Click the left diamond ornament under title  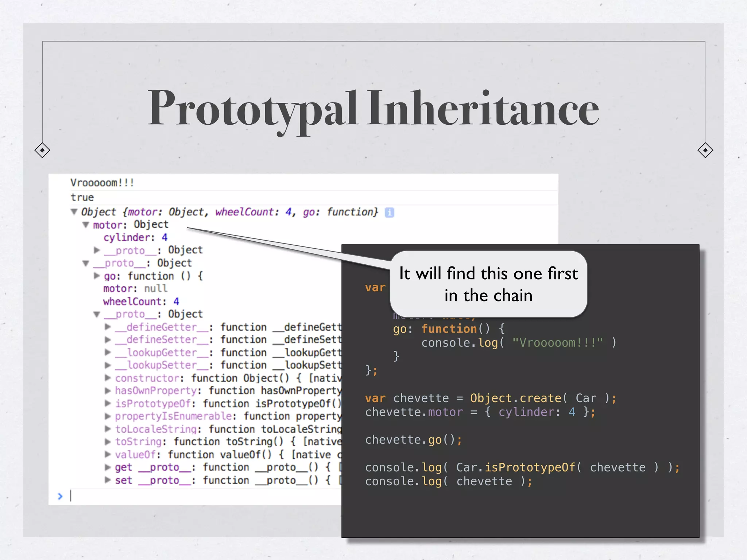click(x=42, y=150)
